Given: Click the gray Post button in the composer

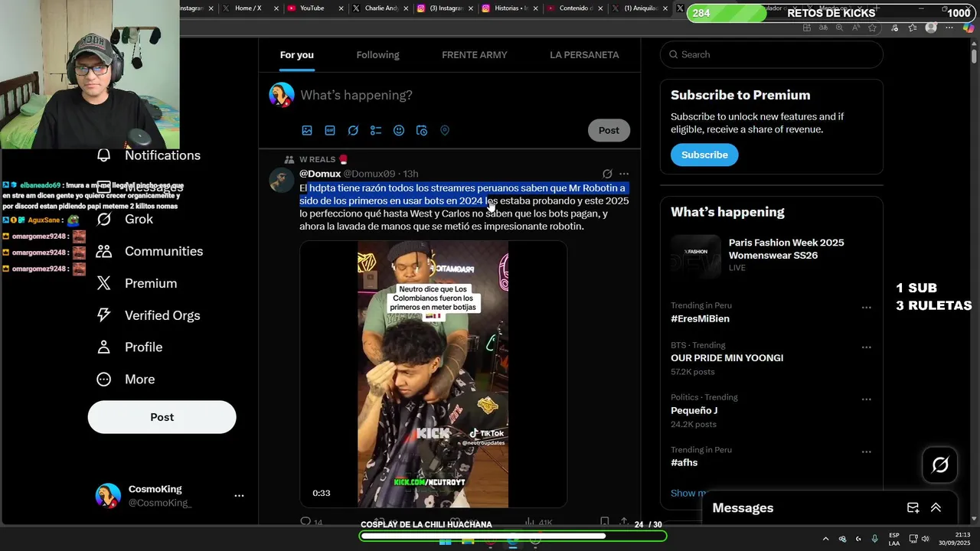Looking at the screenshot, I should click(x=609, y=130).
